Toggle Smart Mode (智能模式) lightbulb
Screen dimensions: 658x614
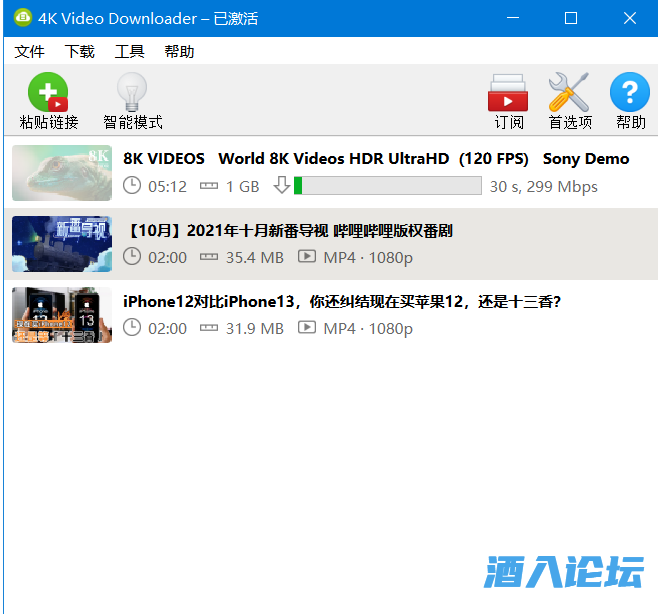tap(132, 93)
